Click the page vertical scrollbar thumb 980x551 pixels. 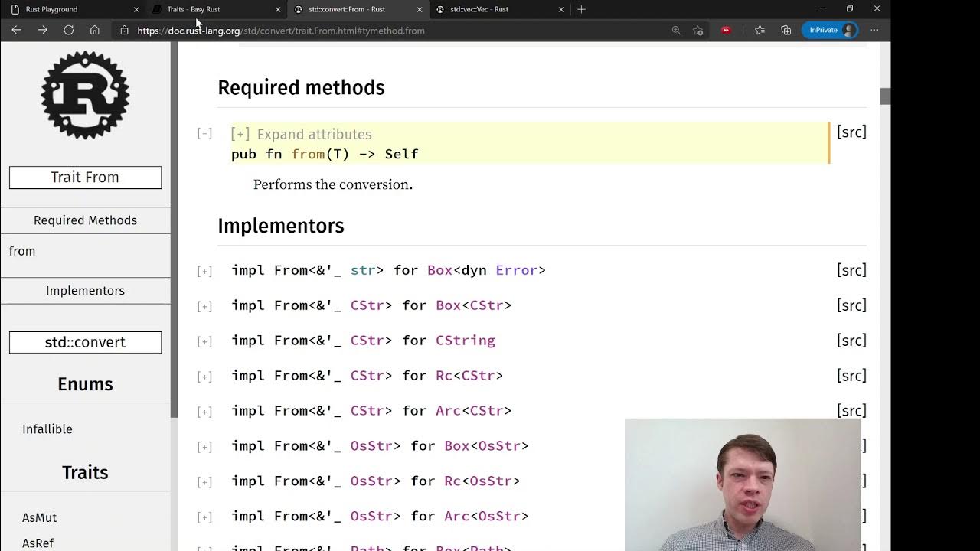tap(885, 96)
